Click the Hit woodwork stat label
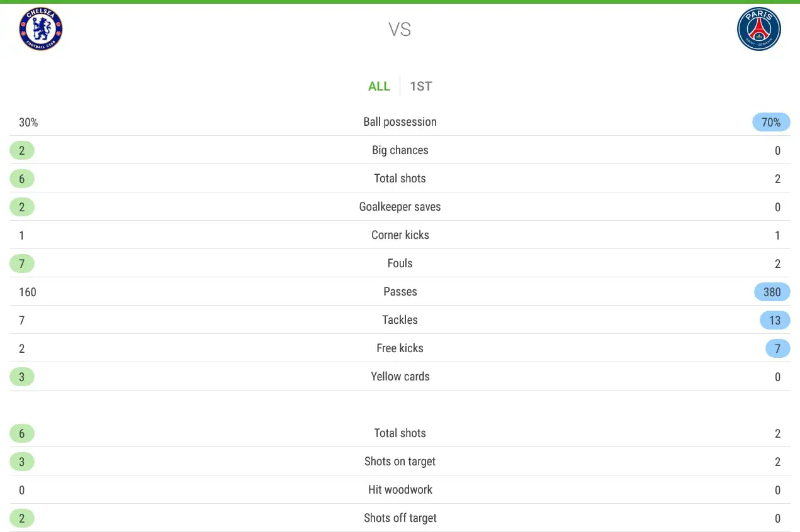 (400, 490)
